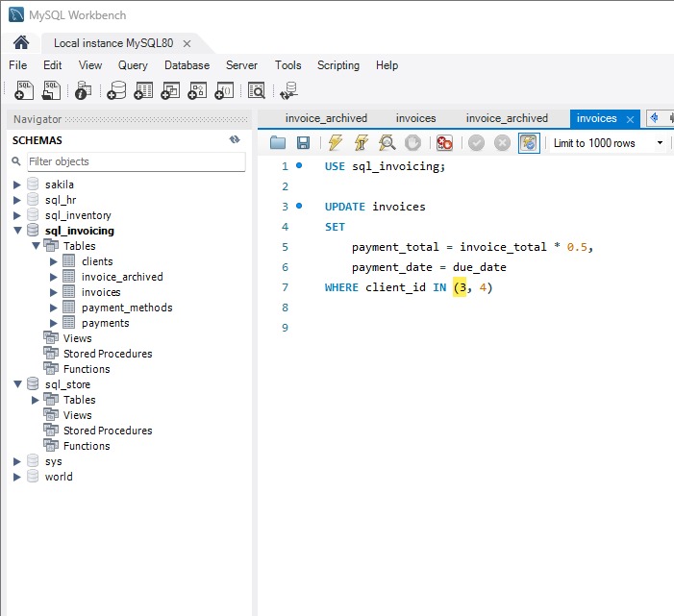Screen dimensions: 674x616
Task: Save the script using the floppy disk icon
Action: point(303,143)
